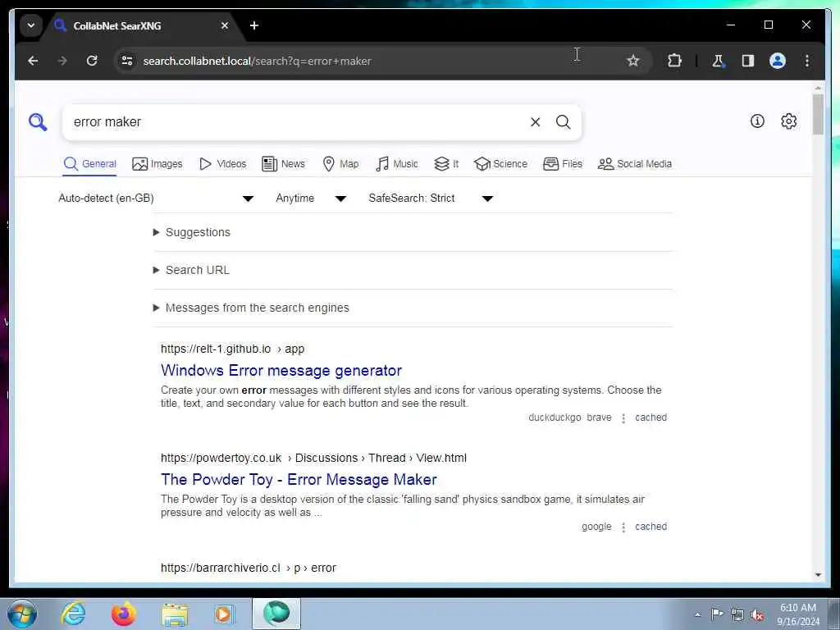This screenshot has height=630, width=840.
Task: Click the powdertoy.co.uk URL
Action: click(313, 458)
